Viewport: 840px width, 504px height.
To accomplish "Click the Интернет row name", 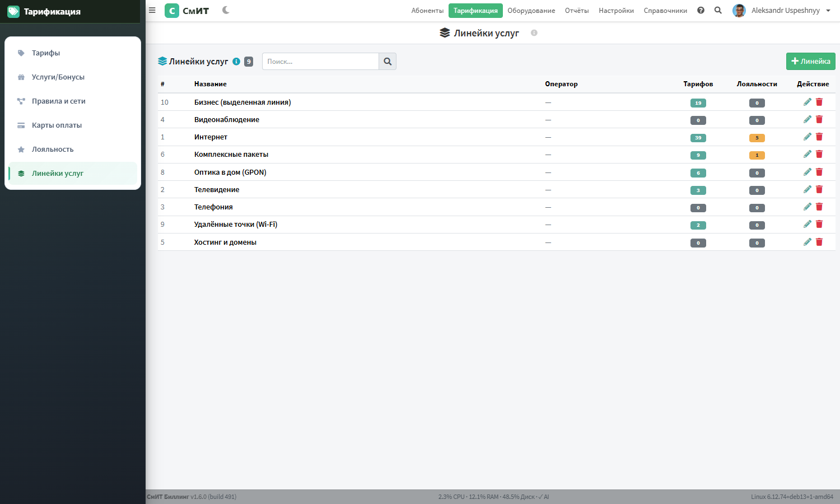I will point(211,137).
